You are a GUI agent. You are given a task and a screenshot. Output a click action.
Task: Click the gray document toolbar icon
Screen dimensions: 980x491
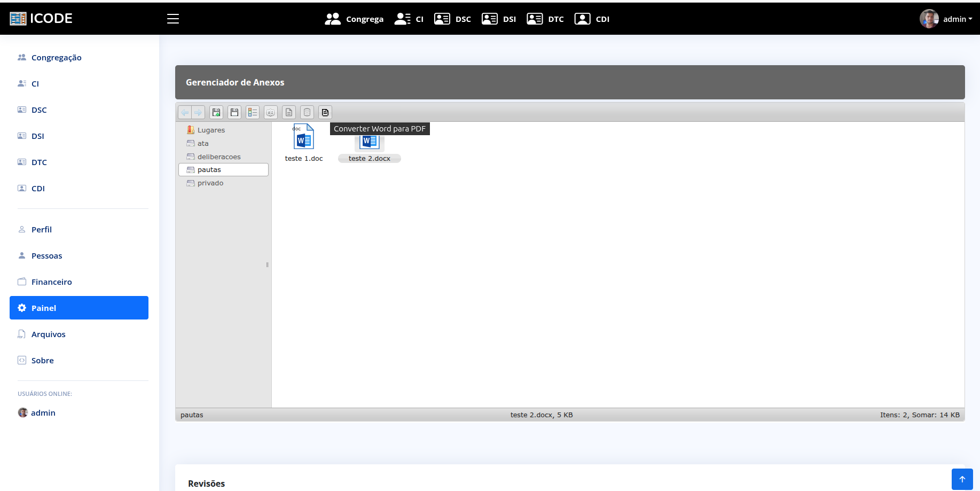click(289, 112)
